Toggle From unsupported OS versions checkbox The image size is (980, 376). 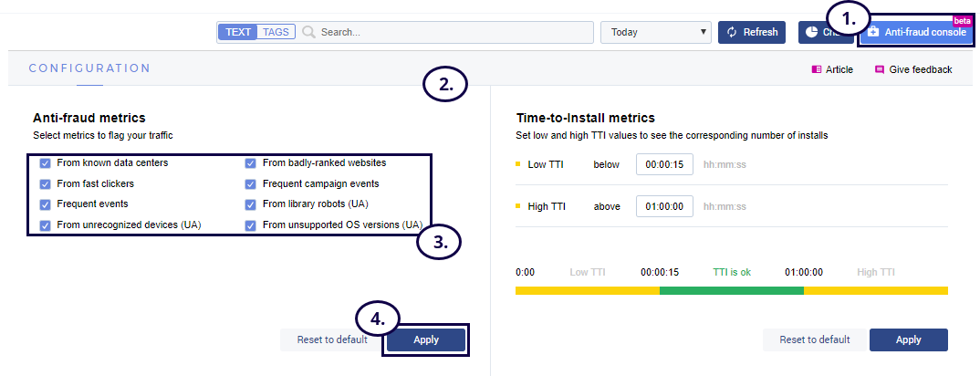(x=250, y=225)
